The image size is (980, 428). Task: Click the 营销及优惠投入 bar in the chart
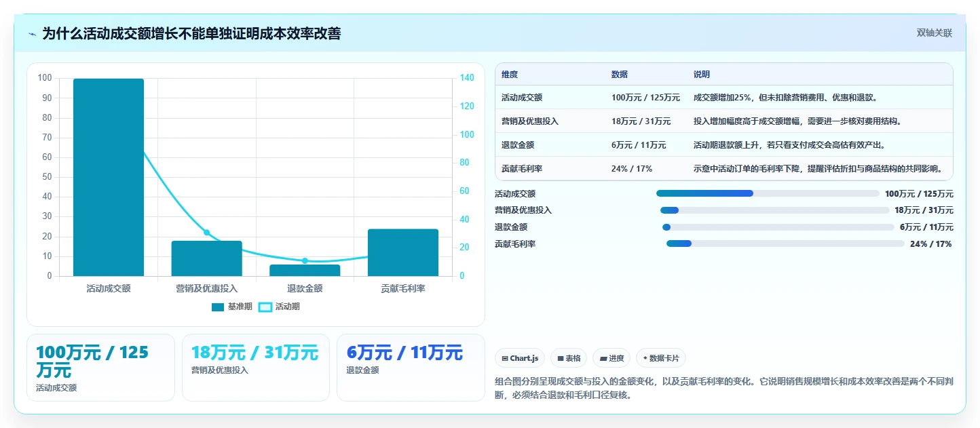pos(206,258)
